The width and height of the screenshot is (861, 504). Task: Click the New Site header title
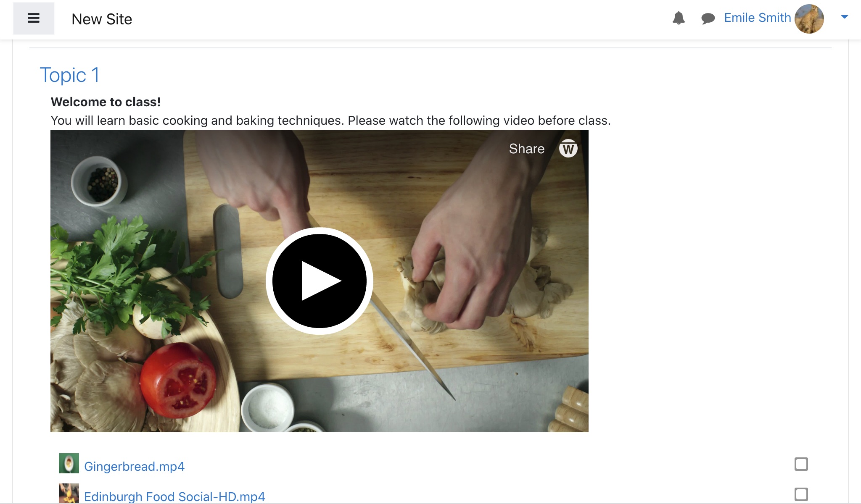(x=102, y=18)
